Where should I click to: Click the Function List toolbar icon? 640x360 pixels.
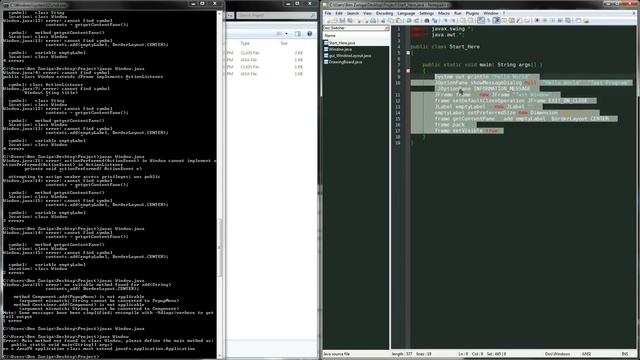pyautogui.click(x=519, y=20)
